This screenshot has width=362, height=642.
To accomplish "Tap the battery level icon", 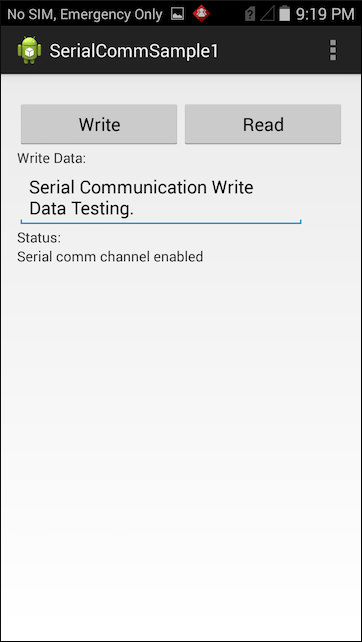I will (284, 14).
